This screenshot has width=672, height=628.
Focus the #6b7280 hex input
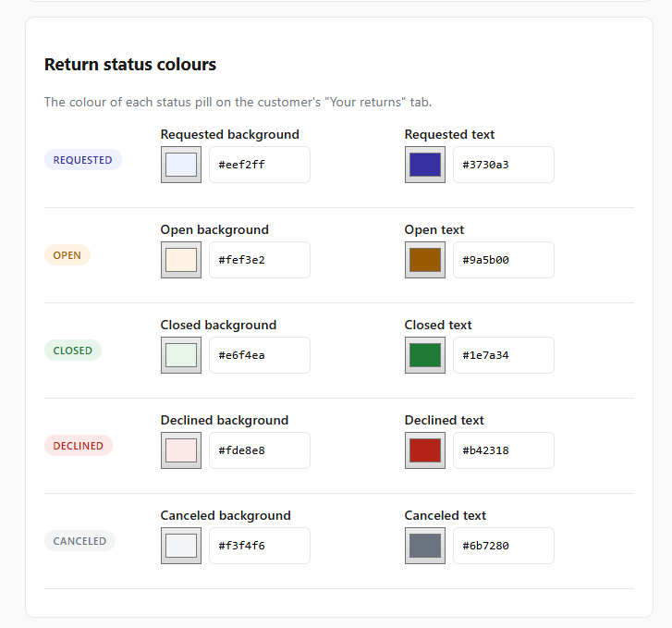(504, 546)
